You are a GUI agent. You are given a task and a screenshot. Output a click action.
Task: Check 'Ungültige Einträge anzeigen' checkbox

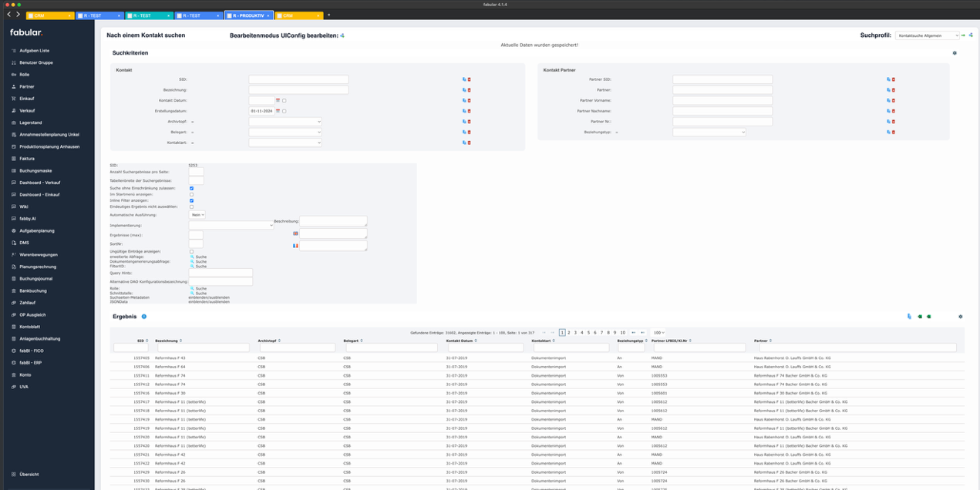tap(191, 251)
